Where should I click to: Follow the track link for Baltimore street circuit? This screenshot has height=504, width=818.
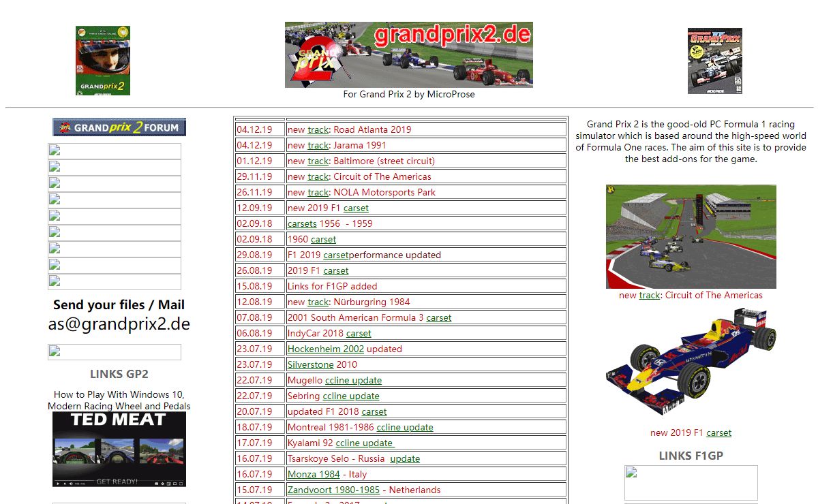(318, 161)
